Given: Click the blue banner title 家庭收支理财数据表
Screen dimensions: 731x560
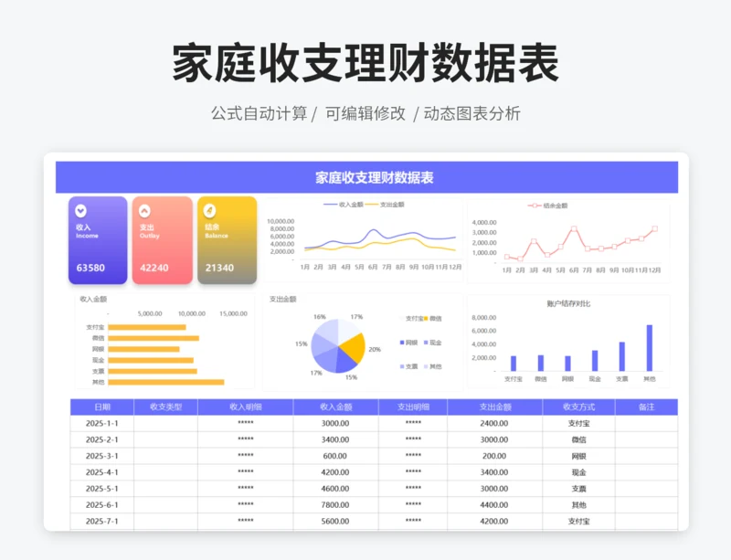Looking at the screenshot, I should coord(375,177).
